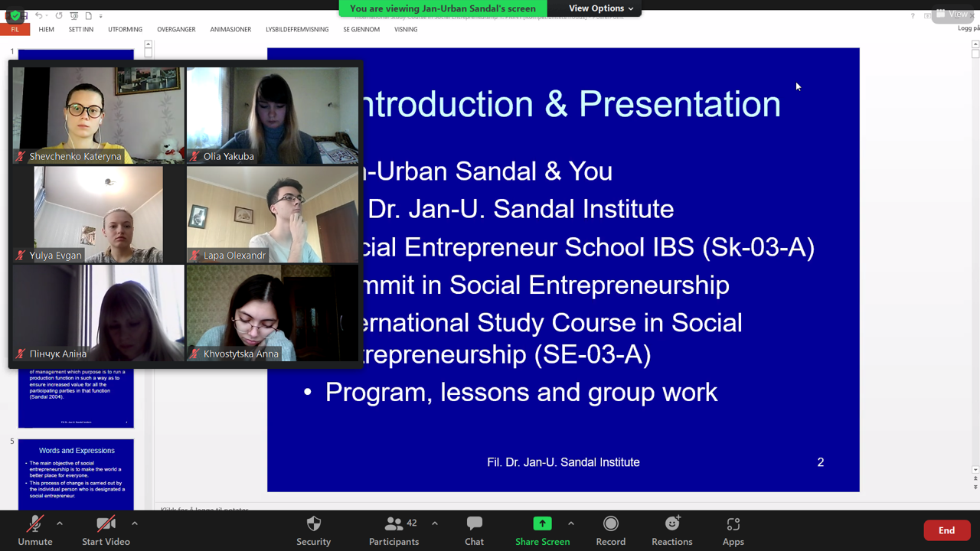This screenshot has width=980, height=551.
Task: Click the red End meeting button
Action: tap(946, 530)
